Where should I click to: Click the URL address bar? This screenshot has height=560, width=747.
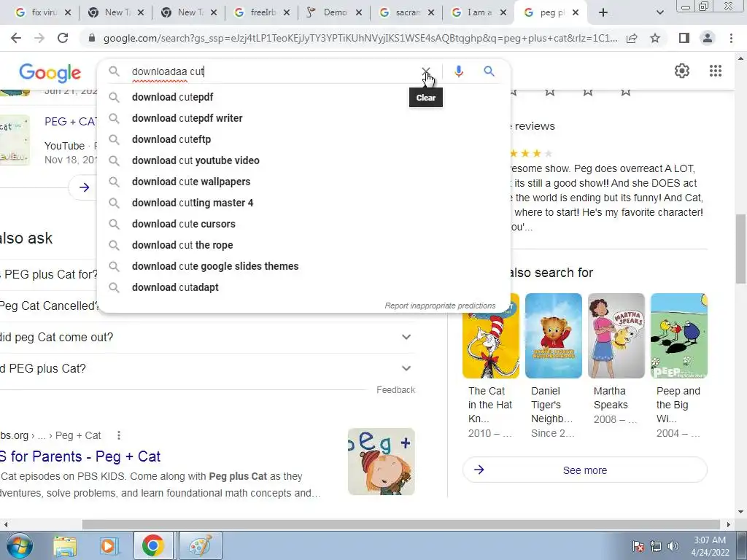(360, 38)
